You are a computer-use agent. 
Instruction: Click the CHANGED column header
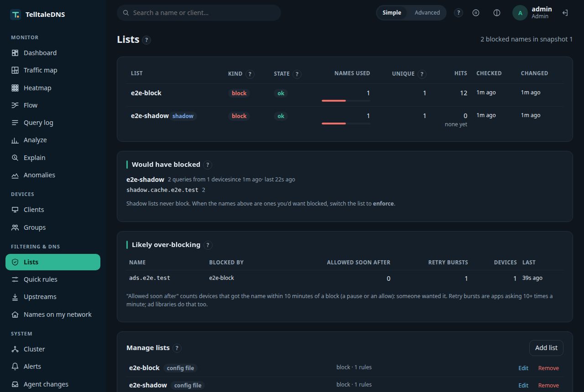pyautogui.click(x=534, y=73)
